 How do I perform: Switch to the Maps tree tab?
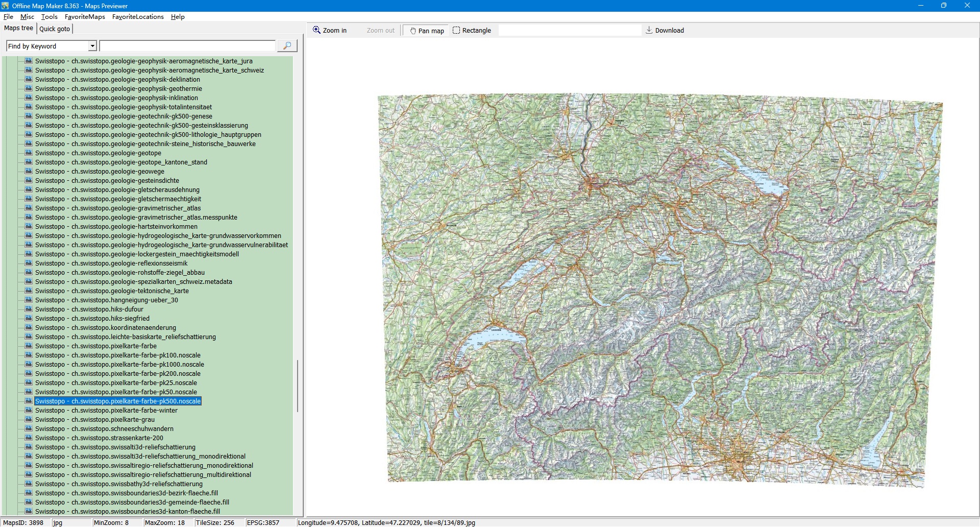18,29
